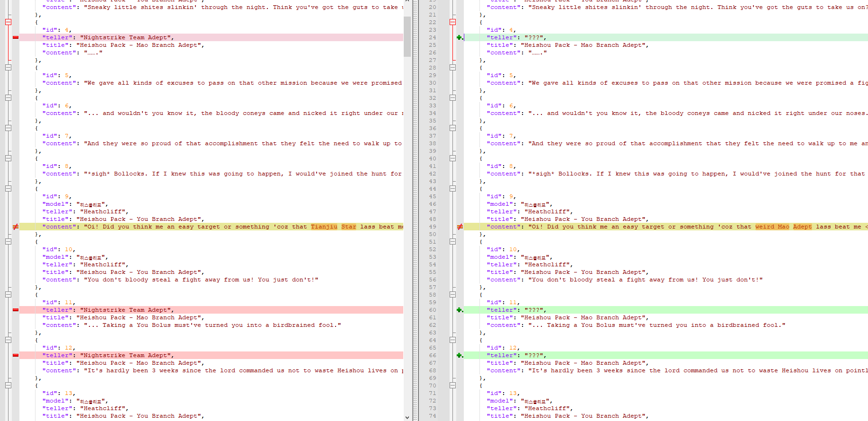Screen dimensions: 868x421
Task: Click the model line under id 9 in left pane
Action: (x=74, y=204)
